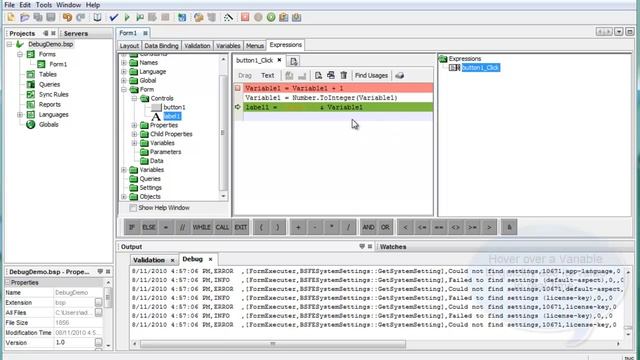Close the Debug output tab
Screen dimensions: 640x360
pyautogui.click(x=211, y=259)
